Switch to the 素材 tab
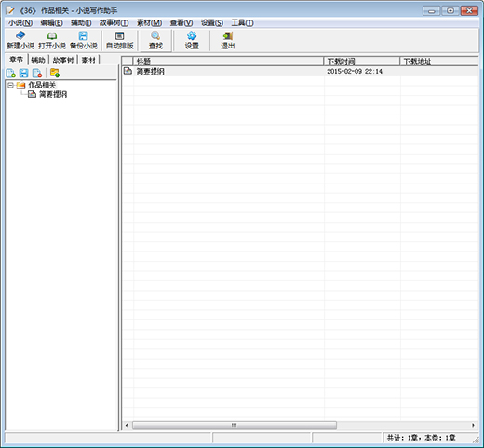This screenshot has height=448, width=484. pos(88,60)
